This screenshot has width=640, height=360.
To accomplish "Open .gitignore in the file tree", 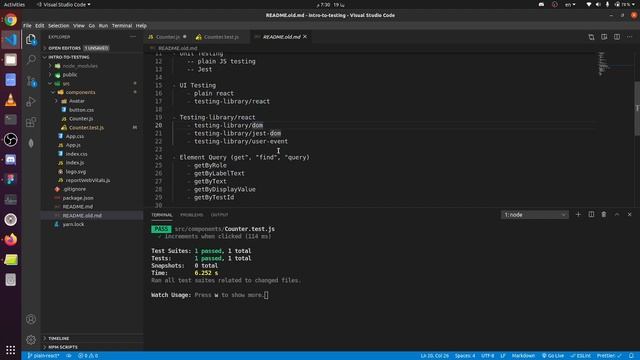I will pos(74,189).
